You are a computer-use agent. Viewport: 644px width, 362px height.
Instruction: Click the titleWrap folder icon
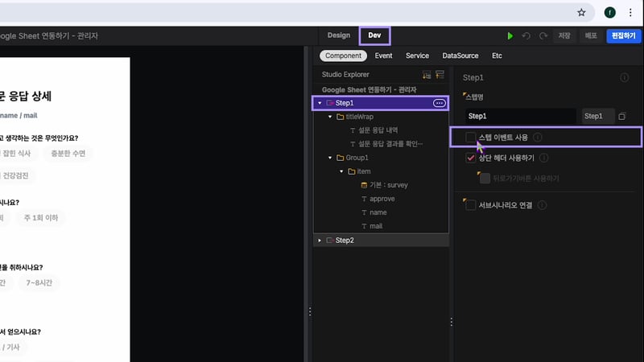pyautogui.click(x=340, y=117)
